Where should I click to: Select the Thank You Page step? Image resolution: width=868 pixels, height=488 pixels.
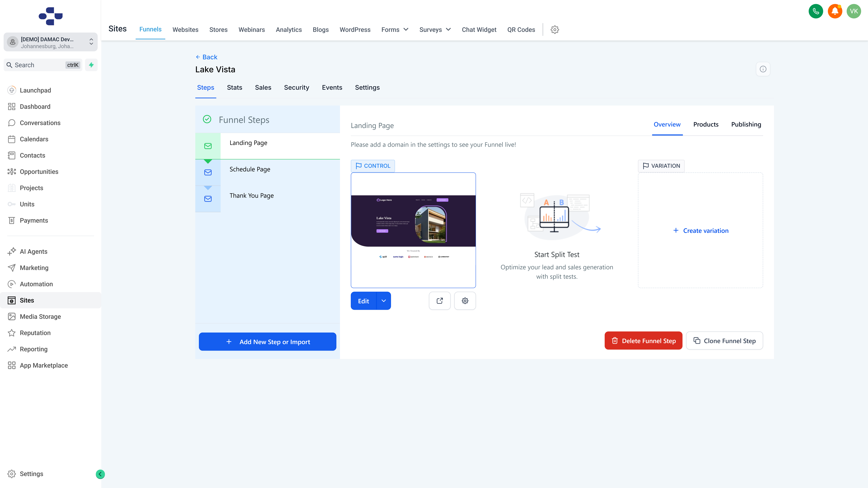click(251, 196)
